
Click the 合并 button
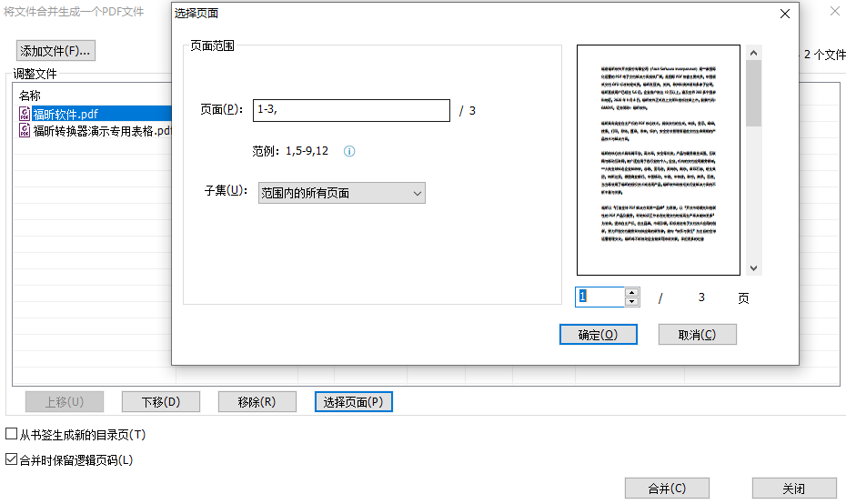click(667, 489)
